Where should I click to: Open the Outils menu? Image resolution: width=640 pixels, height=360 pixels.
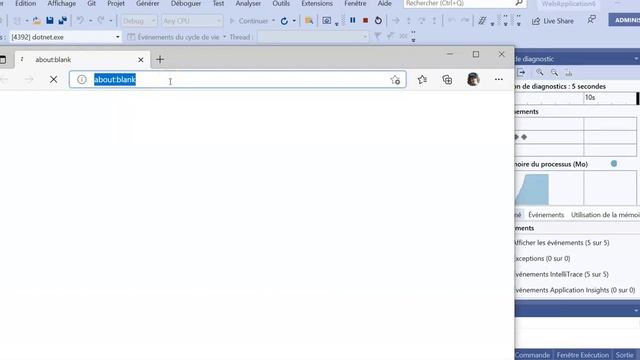point(281,3)
